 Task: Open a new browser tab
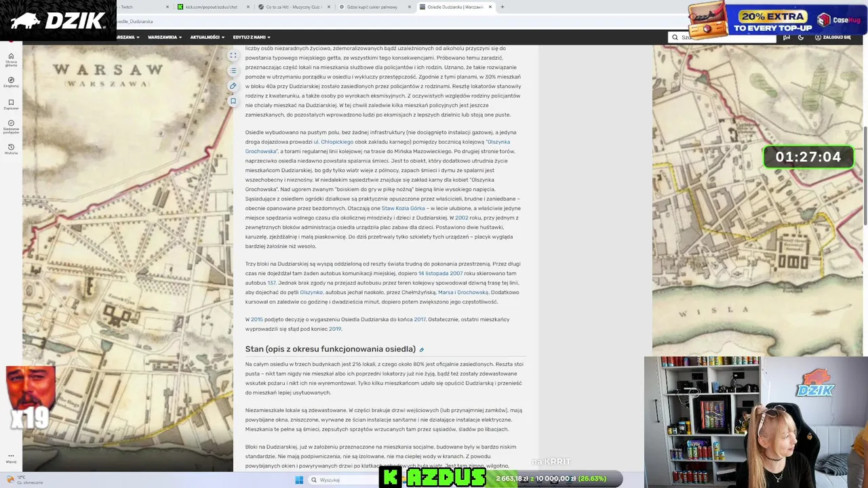[502, 7]
